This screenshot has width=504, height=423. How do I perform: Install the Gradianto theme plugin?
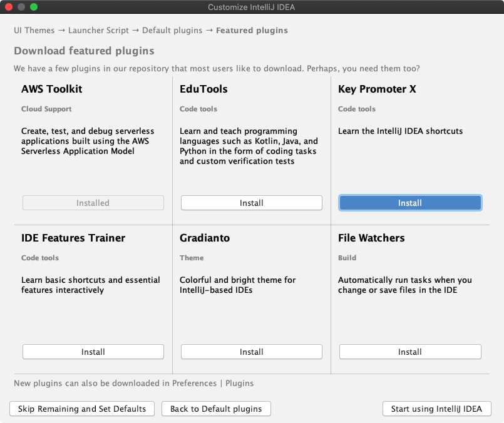251,352
